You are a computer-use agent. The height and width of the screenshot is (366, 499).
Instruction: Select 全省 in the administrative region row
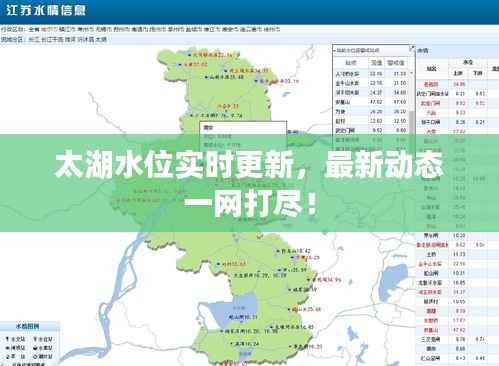[x=34, y=29]
